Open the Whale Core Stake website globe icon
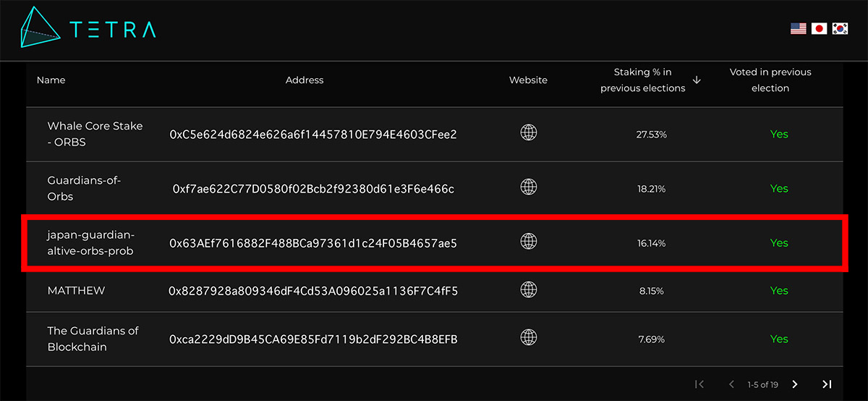The image size is (868, 401). (529, 133)
